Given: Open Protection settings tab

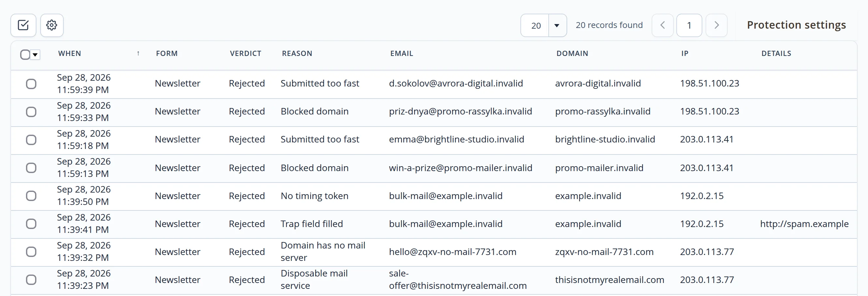Looking at the screenshot, I should point(796,25).
